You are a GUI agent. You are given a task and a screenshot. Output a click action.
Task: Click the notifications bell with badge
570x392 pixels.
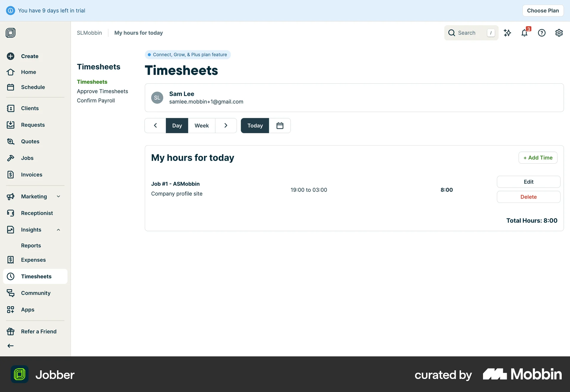[524, 33]
